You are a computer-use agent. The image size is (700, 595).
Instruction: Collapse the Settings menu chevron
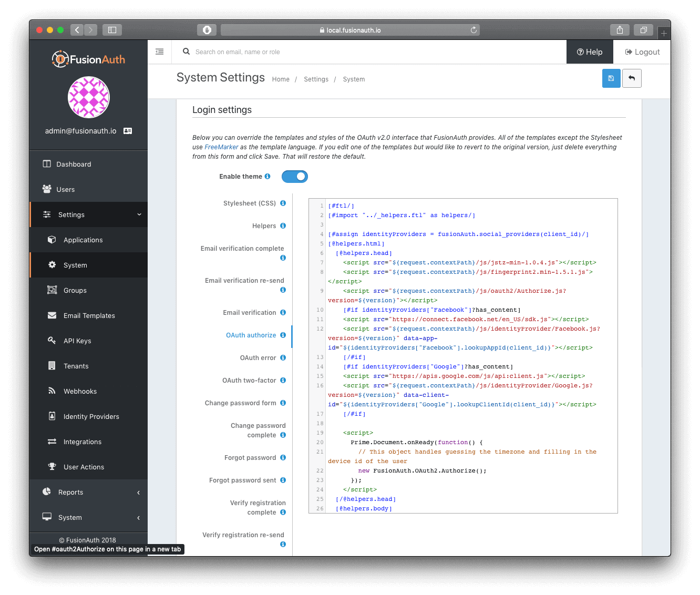click(139, 214)
